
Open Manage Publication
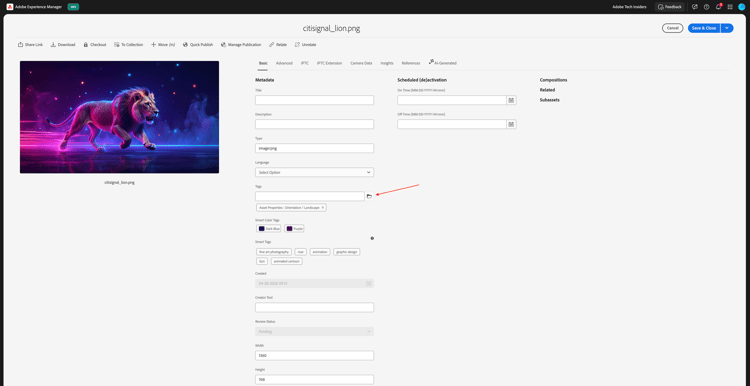coord(241,44)
